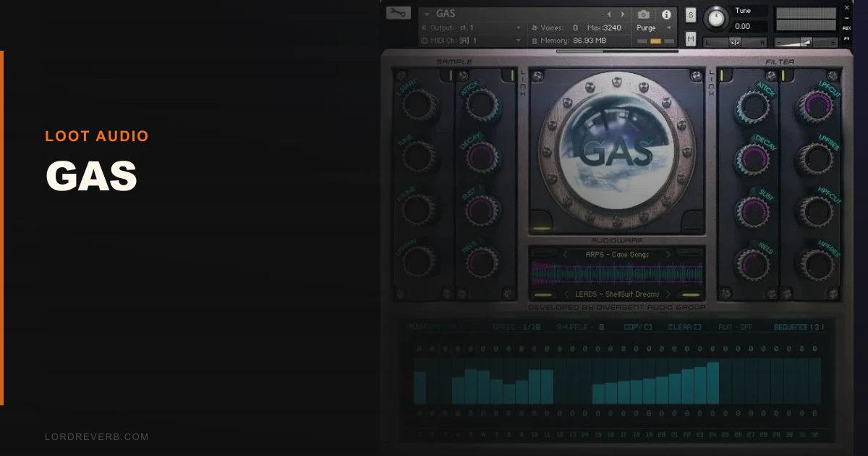Click the Sample DECAY knob
This screenshot has height=456, width=868.
pos(482,157)
